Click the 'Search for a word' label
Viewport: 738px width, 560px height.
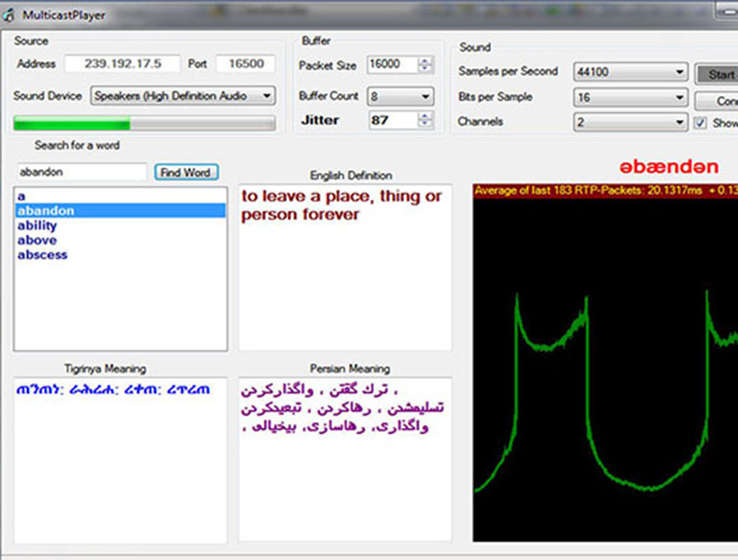click(x=77, y=145)
